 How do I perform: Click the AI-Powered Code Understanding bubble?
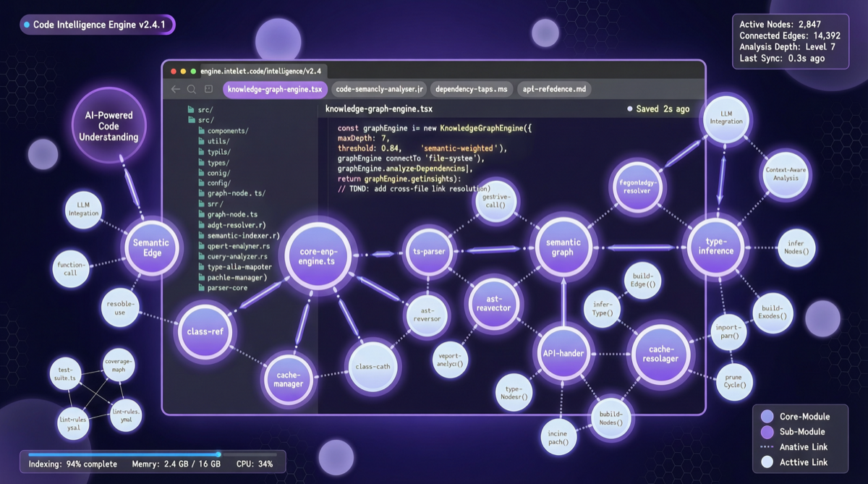pyautogui.click(x=109, y=126)
